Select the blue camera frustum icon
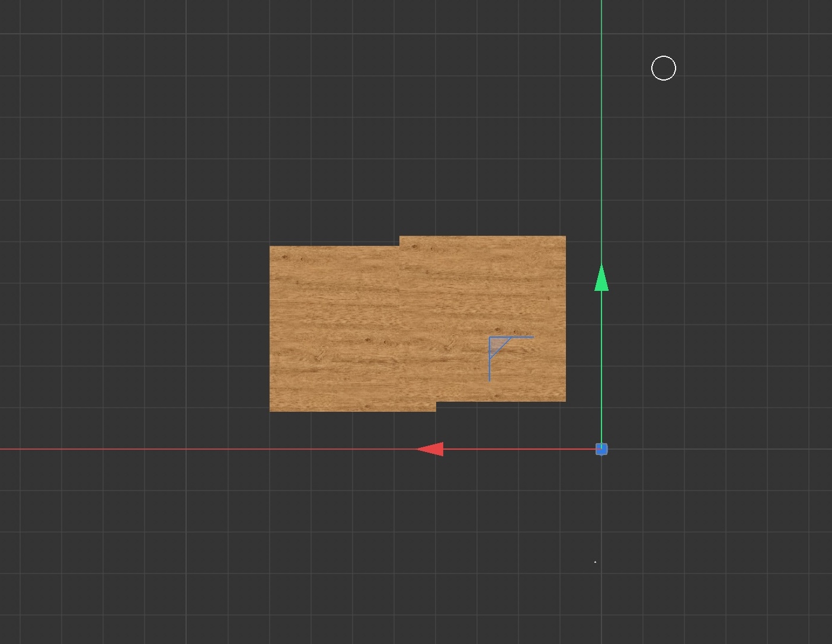The height and width of the screenshot is (644, 832). pos(511,358)
